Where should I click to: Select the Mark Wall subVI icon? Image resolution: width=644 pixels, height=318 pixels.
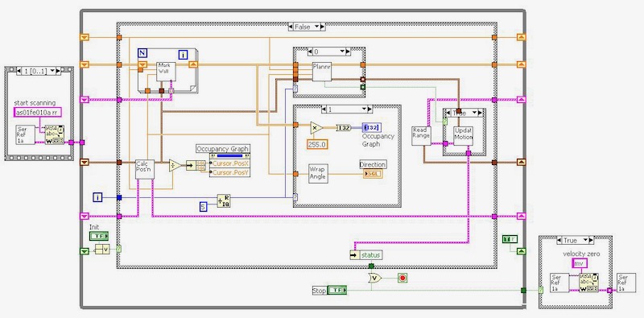(166, 71)
